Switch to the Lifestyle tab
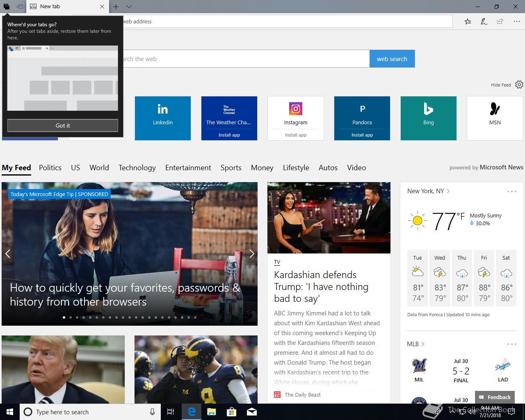Viewport: 525px width, 420px height. tap(296, 167)
